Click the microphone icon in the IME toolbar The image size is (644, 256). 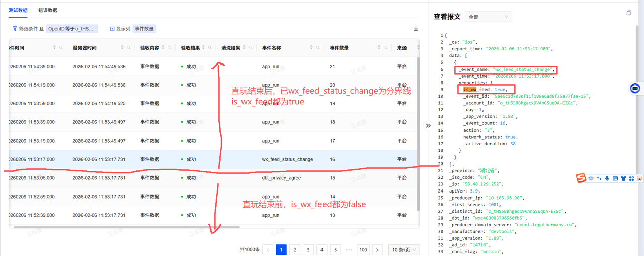607,178
